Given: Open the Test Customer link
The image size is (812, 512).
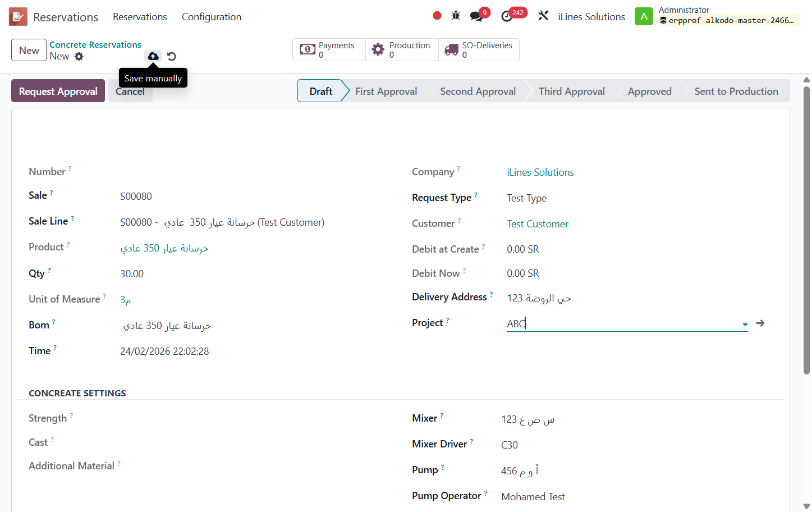Looking at the screenshot, I should [538, 224].
